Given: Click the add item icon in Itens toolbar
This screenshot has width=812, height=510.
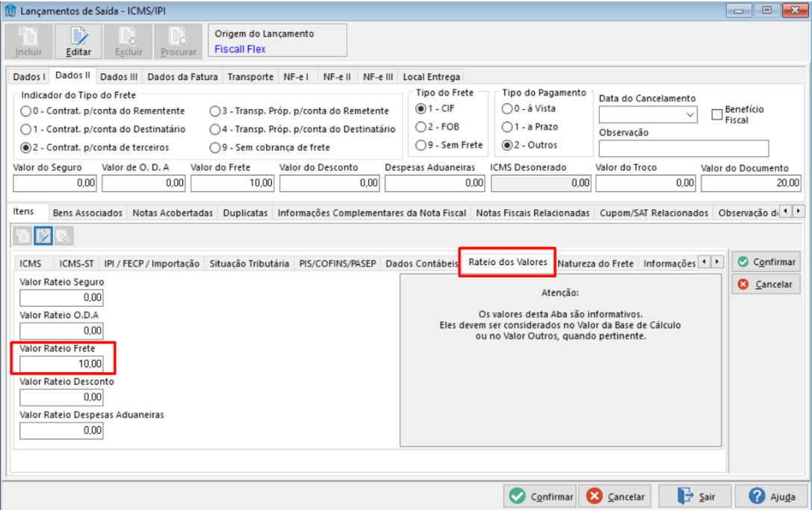Looking at the screenshot, I should click(x=23, y=236).
